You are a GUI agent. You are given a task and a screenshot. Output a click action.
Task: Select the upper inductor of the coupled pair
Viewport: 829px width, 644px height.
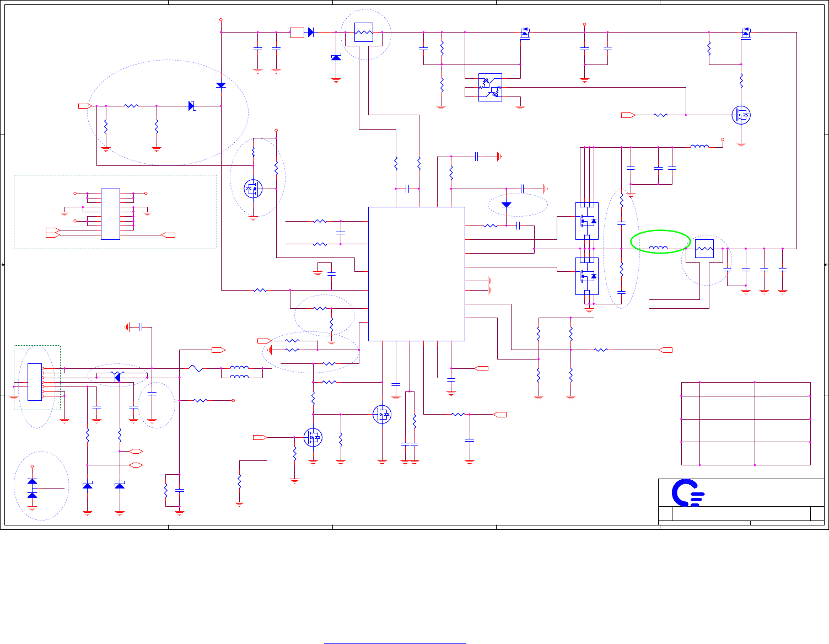click(x=239, y=367)
